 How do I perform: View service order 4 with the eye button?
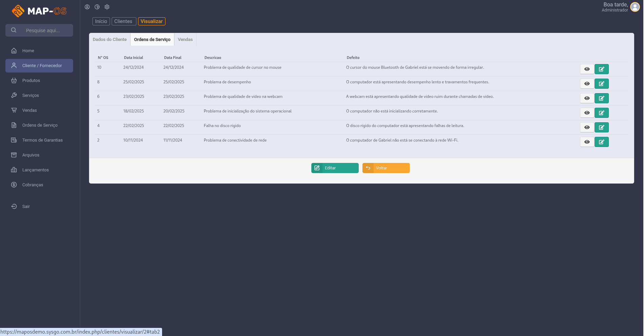[x=587, y=127]
